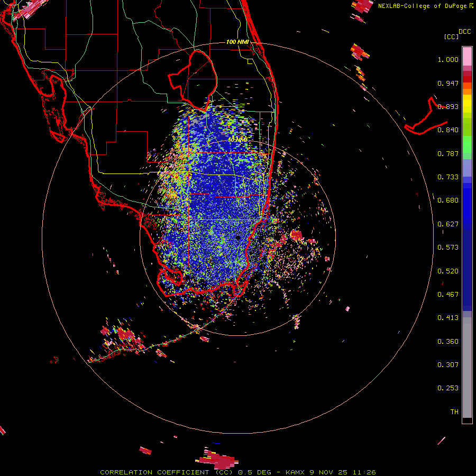This screenshot has width=476, height=476.
Task: Click the 0.947 legend value
Action: [448, 83]
